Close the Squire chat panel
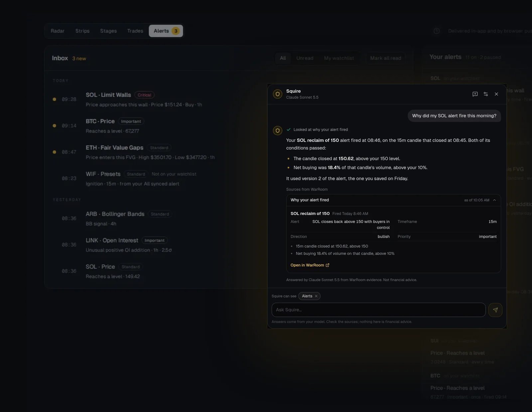 pyautogui.click(x=496, y=94)
